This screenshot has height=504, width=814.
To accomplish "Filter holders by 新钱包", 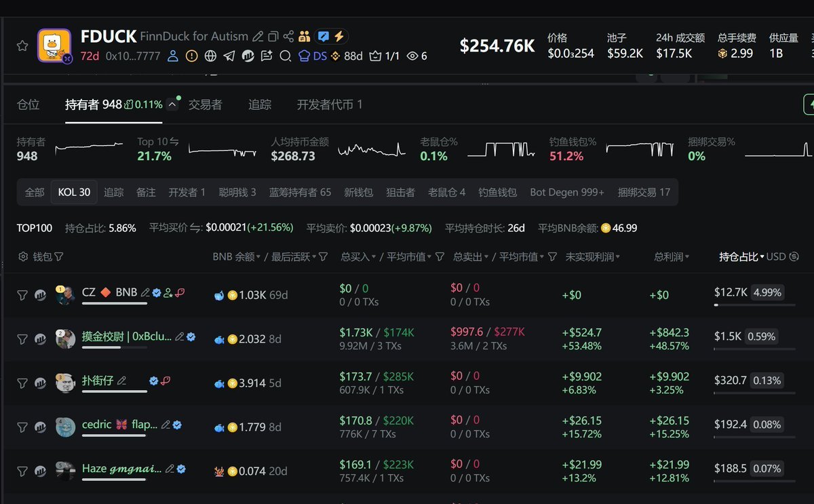I will (359, 192).
